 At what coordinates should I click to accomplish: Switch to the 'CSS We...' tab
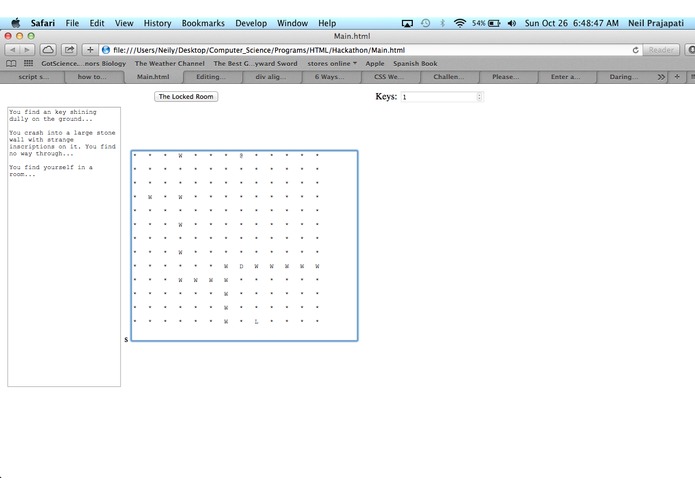[389, 77]
